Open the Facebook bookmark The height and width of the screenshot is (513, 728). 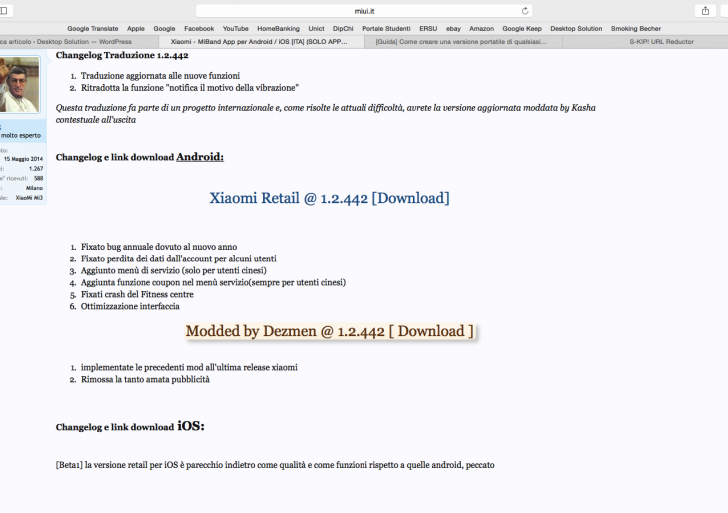click(x=199, y=28)
